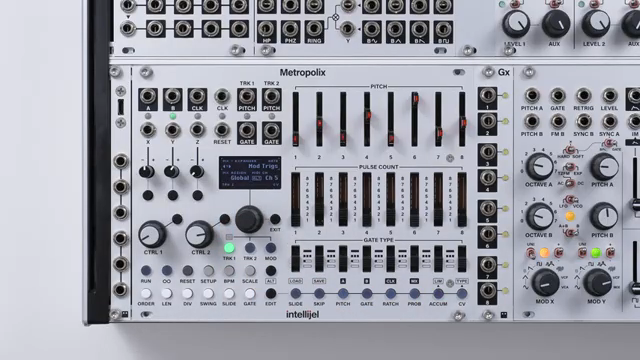This screenshot has height=360, width=640.
Task: Flip the TZFM/EXP switch
Action: pyautogui.click(x=570, y=167)
